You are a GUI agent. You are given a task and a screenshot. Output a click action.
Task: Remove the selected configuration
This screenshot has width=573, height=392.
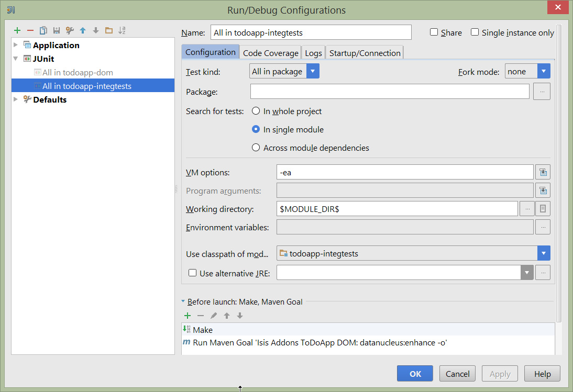coord(30,30)
